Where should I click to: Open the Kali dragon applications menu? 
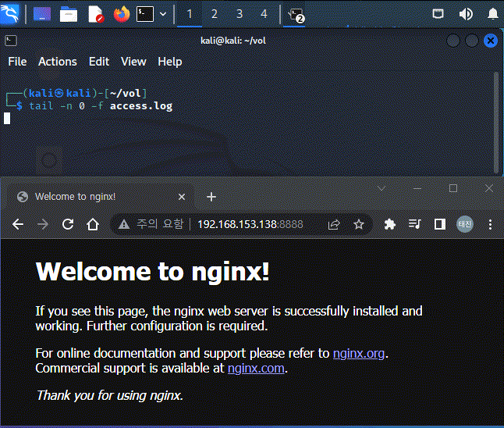click(x=10, y=14)
